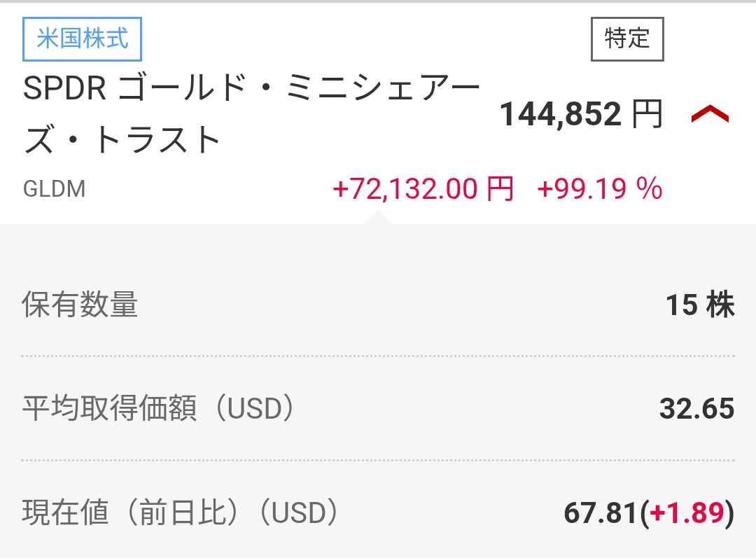Click the dotted divider below 保有数量 row
The width and height of the screenshot is (756, 558).
point(378,356)
